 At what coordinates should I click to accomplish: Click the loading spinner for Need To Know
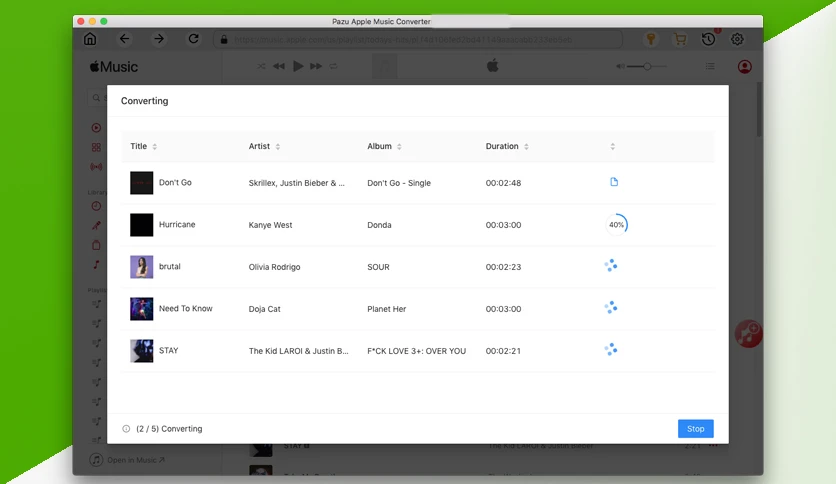(611, 308)
